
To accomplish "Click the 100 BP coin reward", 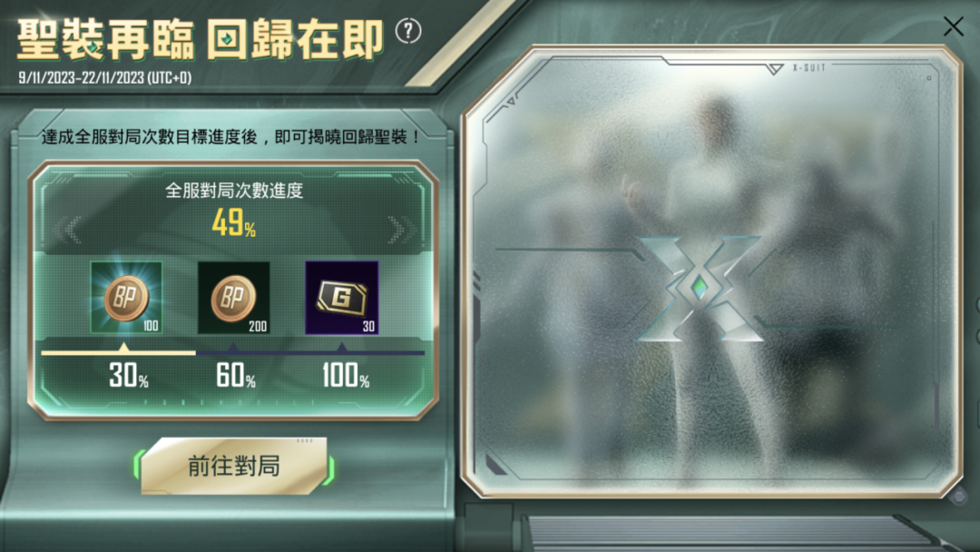I will (126, 298).
